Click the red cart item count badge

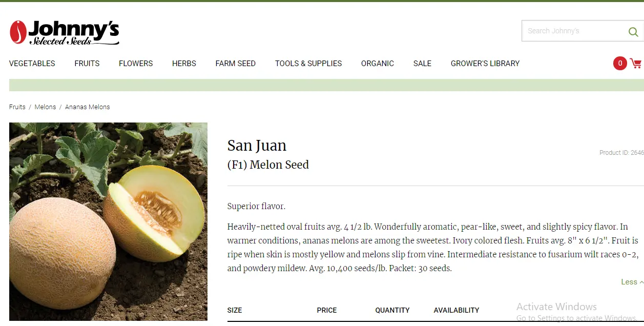click(x=620, y=64)
